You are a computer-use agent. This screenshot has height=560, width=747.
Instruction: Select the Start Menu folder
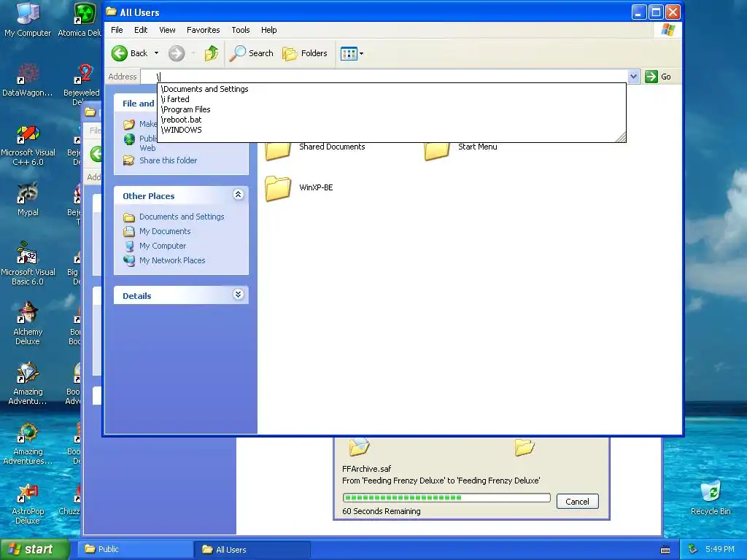[x=477, y=147]
